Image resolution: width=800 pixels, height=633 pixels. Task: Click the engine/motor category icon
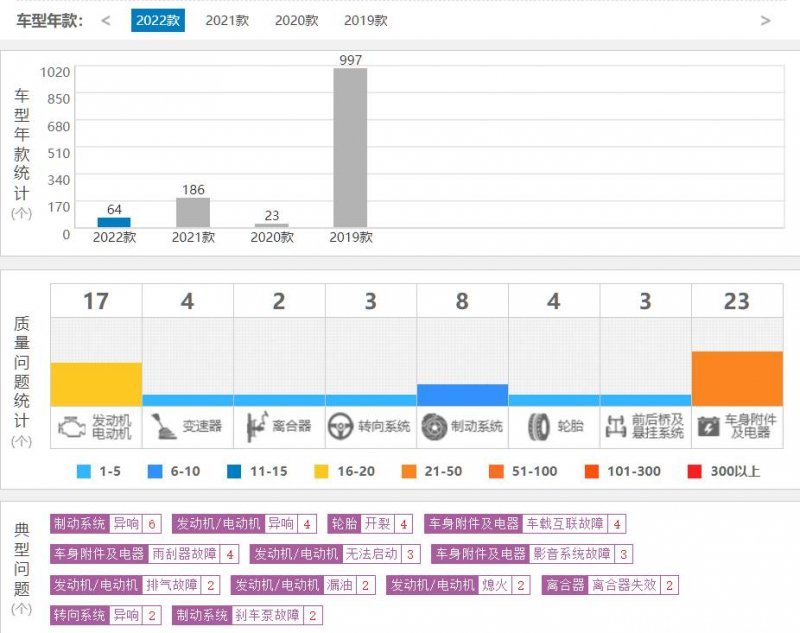[x=71, y=426]
